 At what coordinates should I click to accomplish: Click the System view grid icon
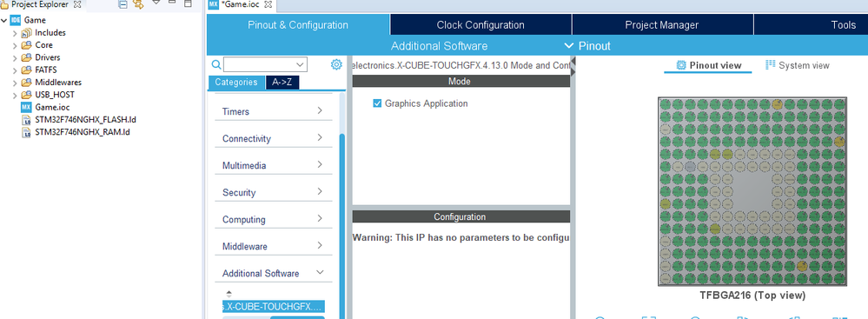click(770, 65)
